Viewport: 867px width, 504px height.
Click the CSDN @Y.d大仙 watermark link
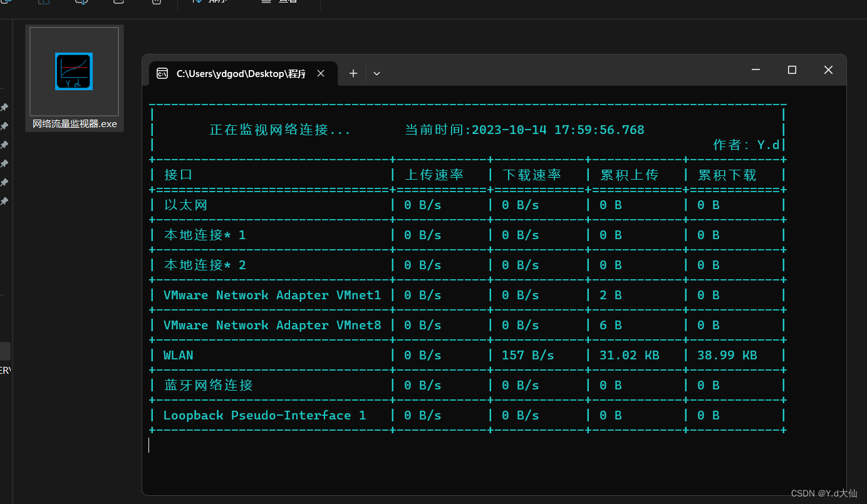[x=826, y=493]
